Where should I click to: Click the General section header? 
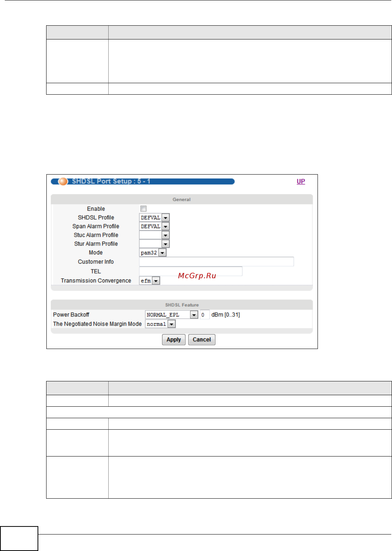tap(182, 200)
